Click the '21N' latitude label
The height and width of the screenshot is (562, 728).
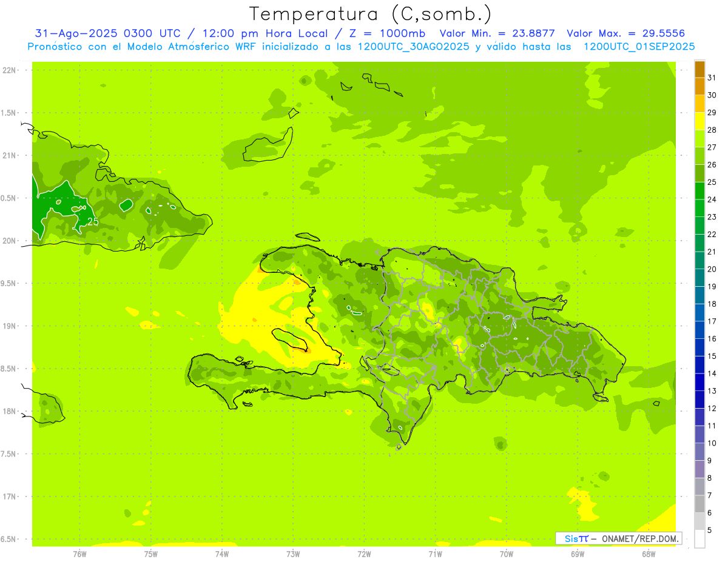pyautogui.click(x=9, y=156)
